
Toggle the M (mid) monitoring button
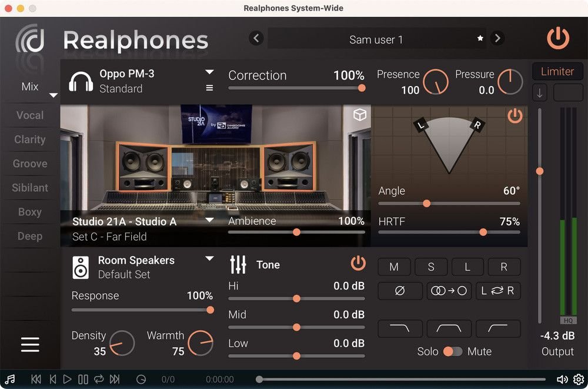[x=394, y=267]
